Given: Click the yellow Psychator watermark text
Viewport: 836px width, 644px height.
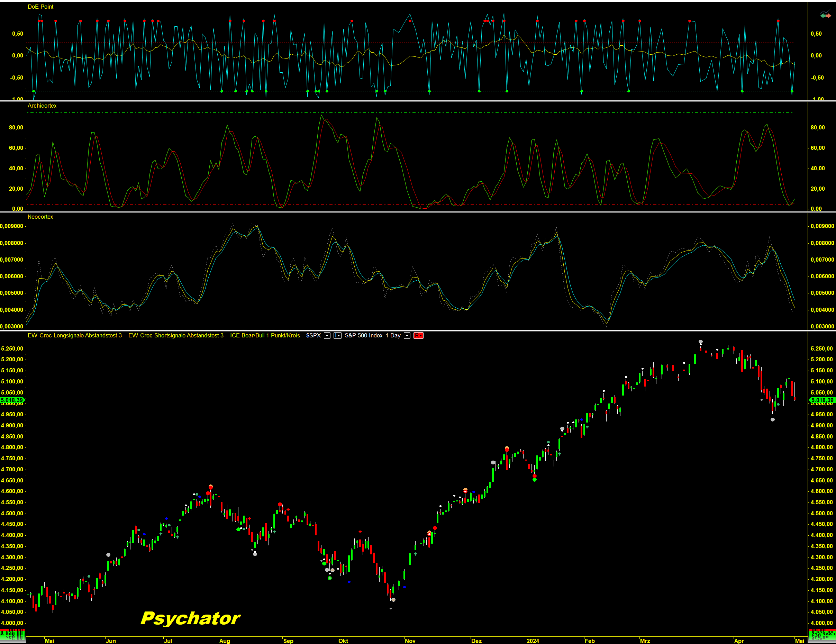Looking at the screenshot, I should 190,618.
